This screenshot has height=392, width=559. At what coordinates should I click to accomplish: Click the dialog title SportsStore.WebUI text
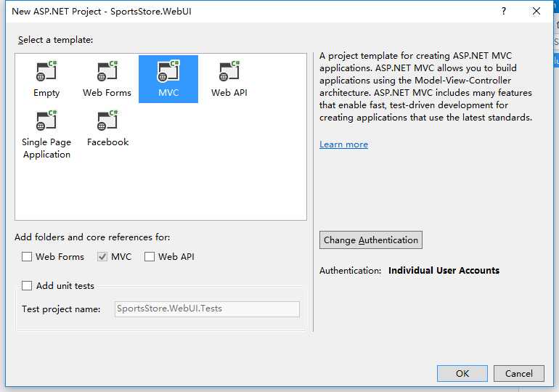151,12
